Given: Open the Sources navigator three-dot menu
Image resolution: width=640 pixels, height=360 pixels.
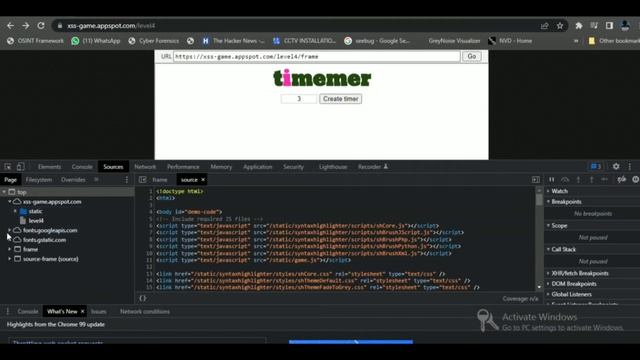Looking at the screenshot, I should (127, 180).
